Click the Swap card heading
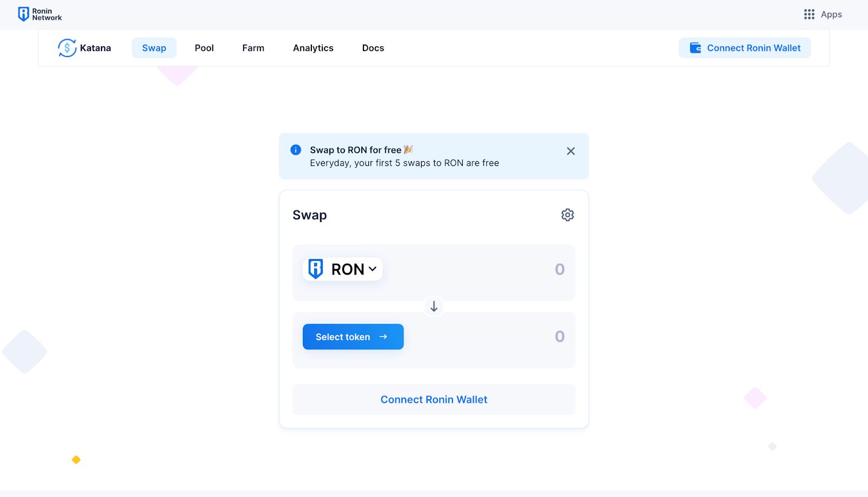 tap(310, 215)
